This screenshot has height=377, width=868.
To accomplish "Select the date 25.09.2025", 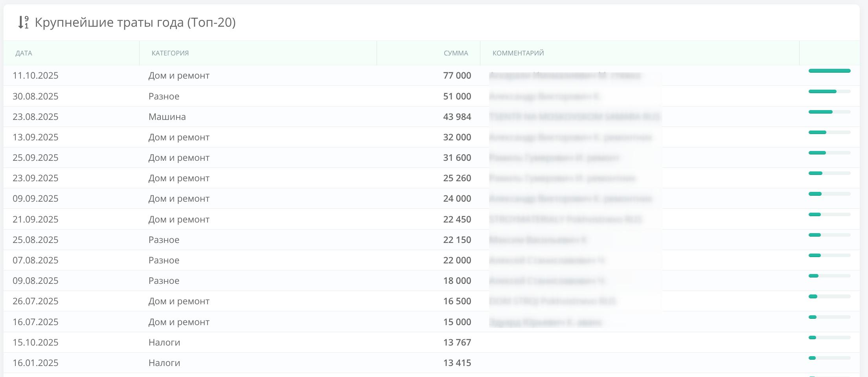I will 35,158.
